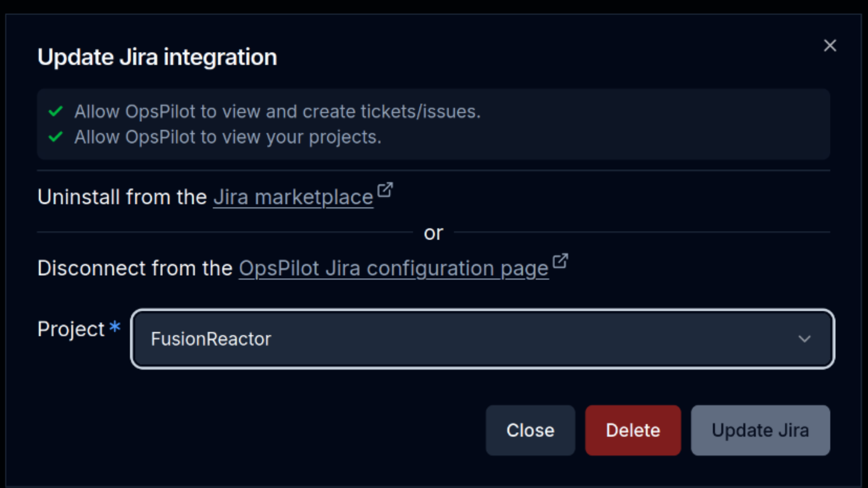Viewport: 868px width, 488px height.
Task: Click the Update Jira integration title
Action: point(157,57)
